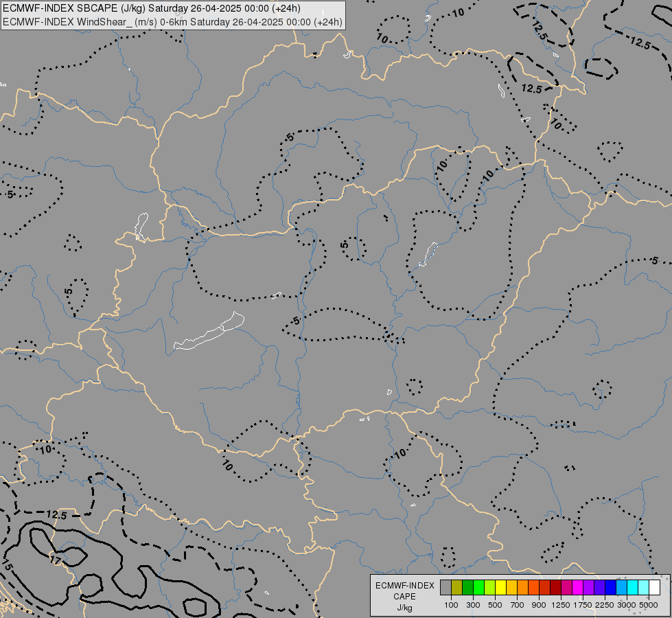The image size is (672, 618).
Task: Click the SBCAPE title line in the header
Action: pos(152,8)
